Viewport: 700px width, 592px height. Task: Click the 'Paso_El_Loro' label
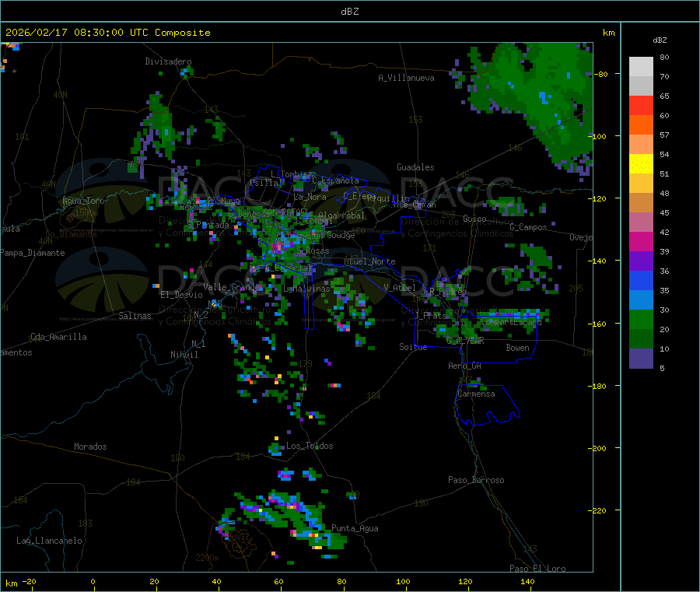click(x=537, y=569)
